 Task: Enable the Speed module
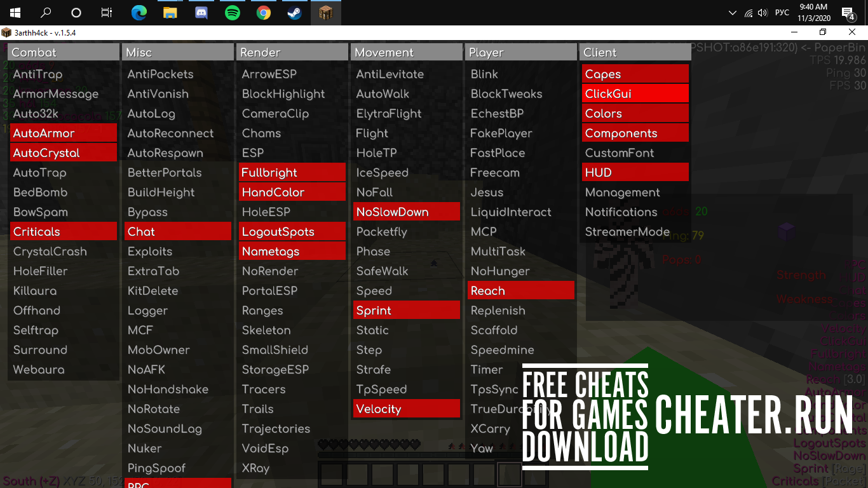(x=374, y=290)
